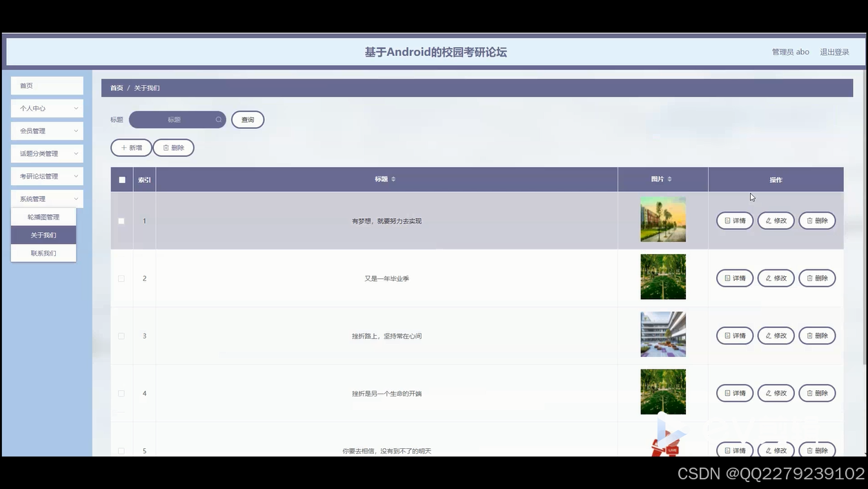Toggle the select-all checkbox in the table header

[121, 179]
